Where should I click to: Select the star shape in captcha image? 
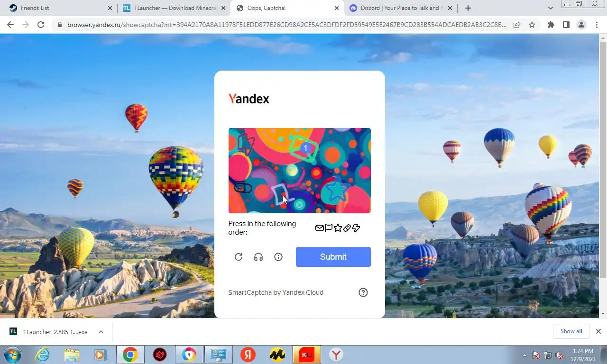(x=337, y=190)
